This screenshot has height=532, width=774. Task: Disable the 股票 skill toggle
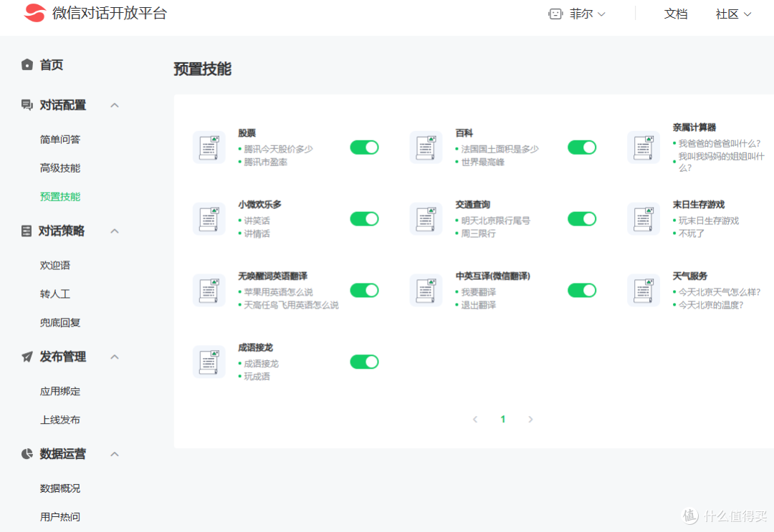click(364, 147)
